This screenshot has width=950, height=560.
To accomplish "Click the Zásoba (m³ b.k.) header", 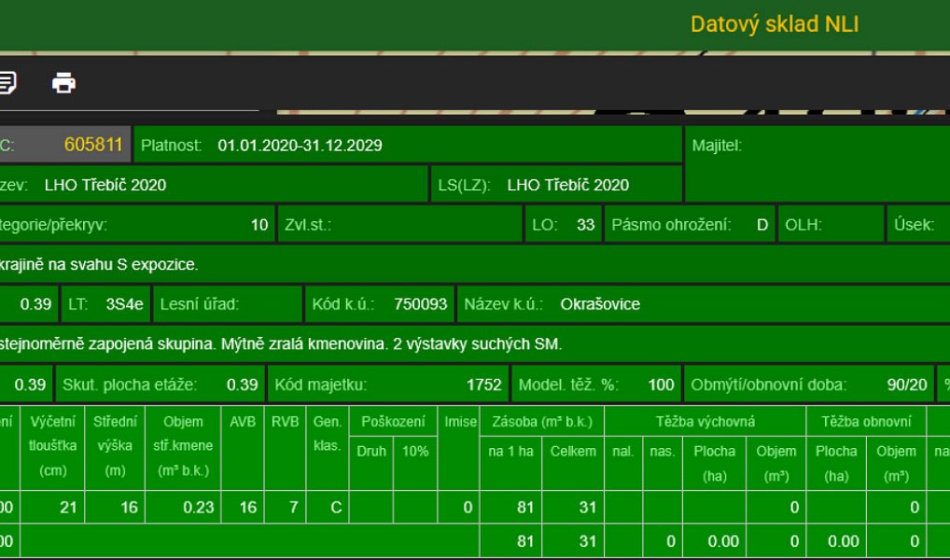I will tap(541, 422).
